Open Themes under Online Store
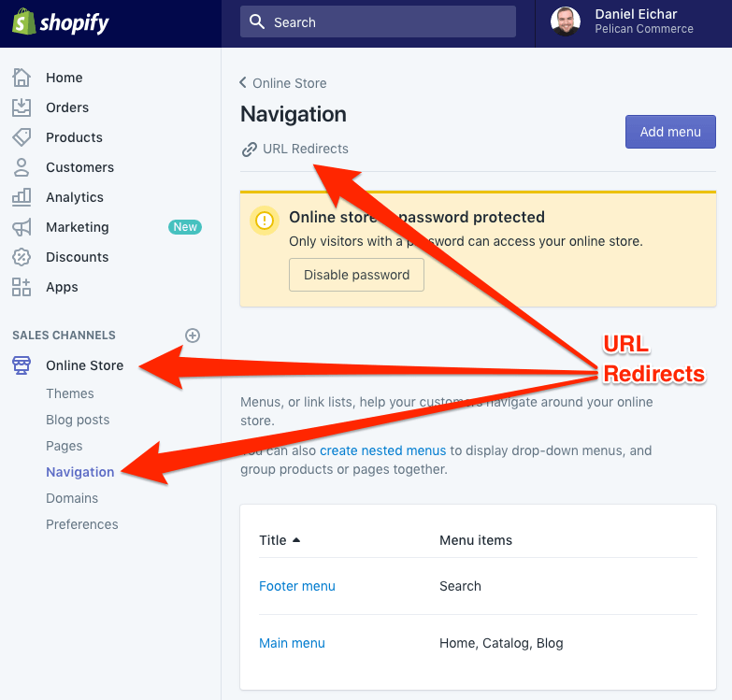The image size is (732, 700). [69, 393]
